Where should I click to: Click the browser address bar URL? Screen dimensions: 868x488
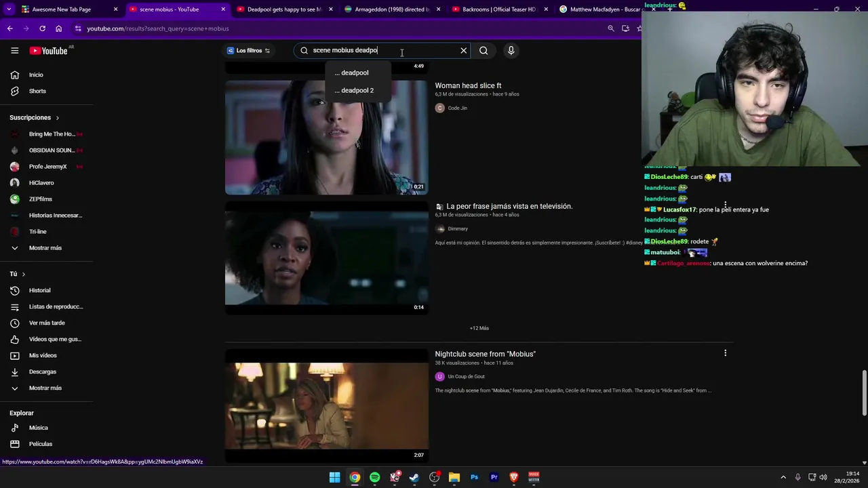coord(157,28)
